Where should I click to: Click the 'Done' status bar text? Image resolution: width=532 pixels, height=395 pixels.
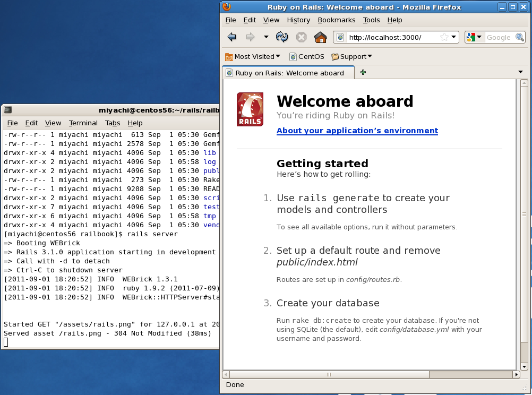235,384
